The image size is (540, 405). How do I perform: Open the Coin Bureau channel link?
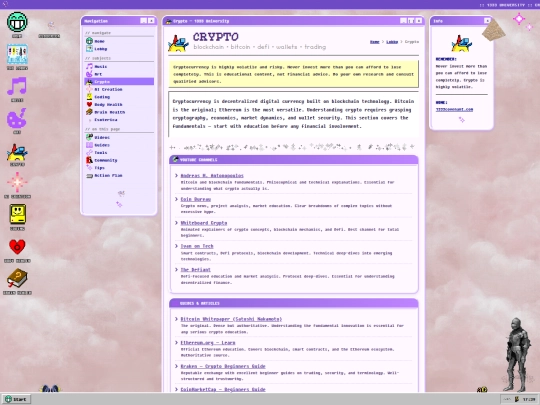pyautogui.click(x=196, y=199)
